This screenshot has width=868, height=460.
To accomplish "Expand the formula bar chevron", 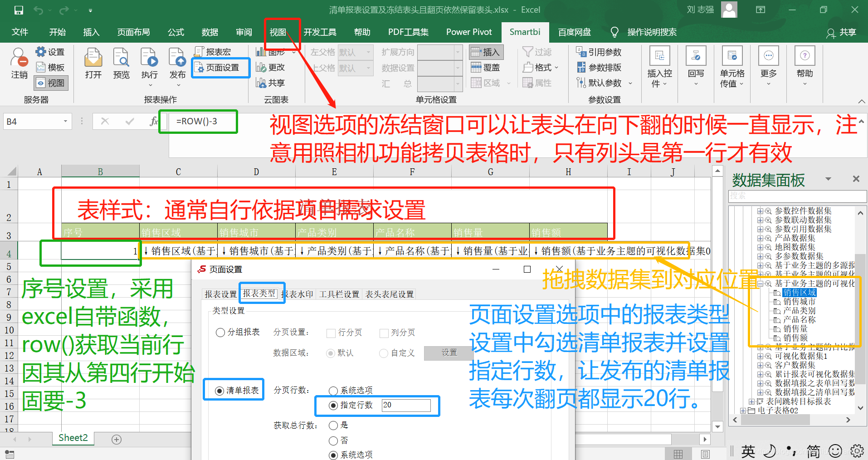I will click(861, 121).
